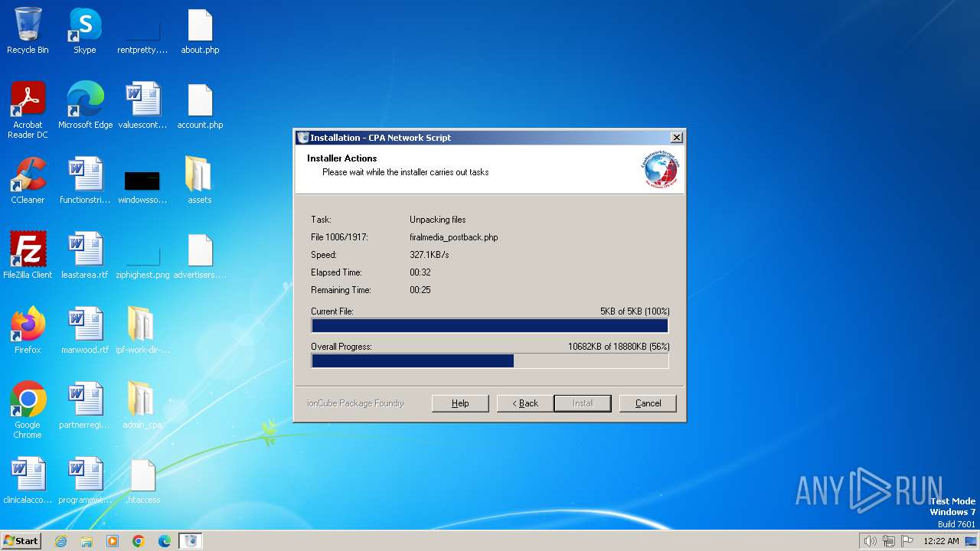The width and height of the screenshot is (980, 551).
Task: Launch Firefox desktop shortcut
Action: point(28,331)
